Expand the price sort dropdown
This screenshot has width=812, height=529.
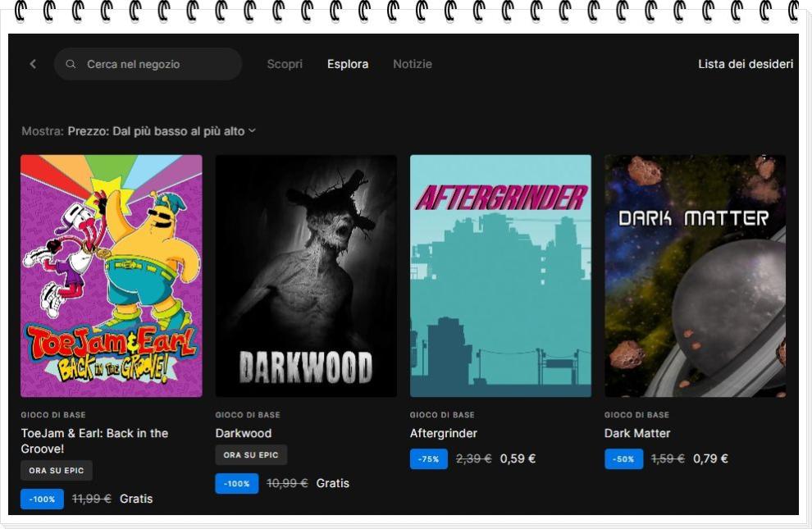156,131
